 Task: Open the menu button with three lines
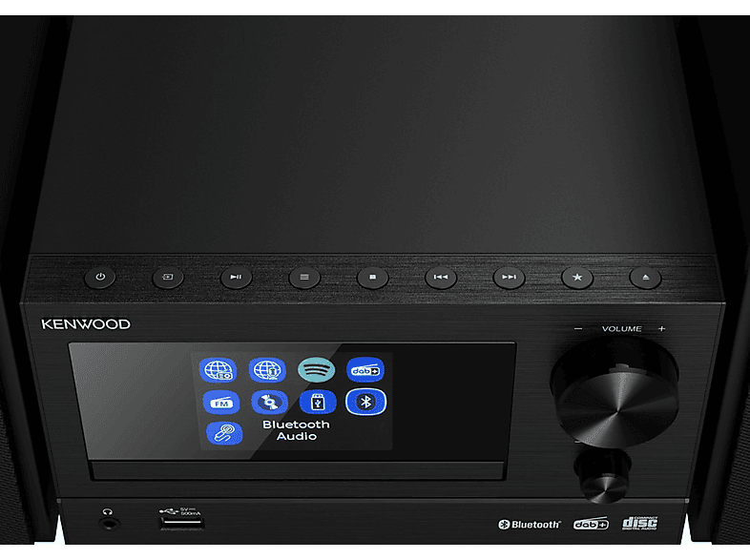[x=304, y=278]
